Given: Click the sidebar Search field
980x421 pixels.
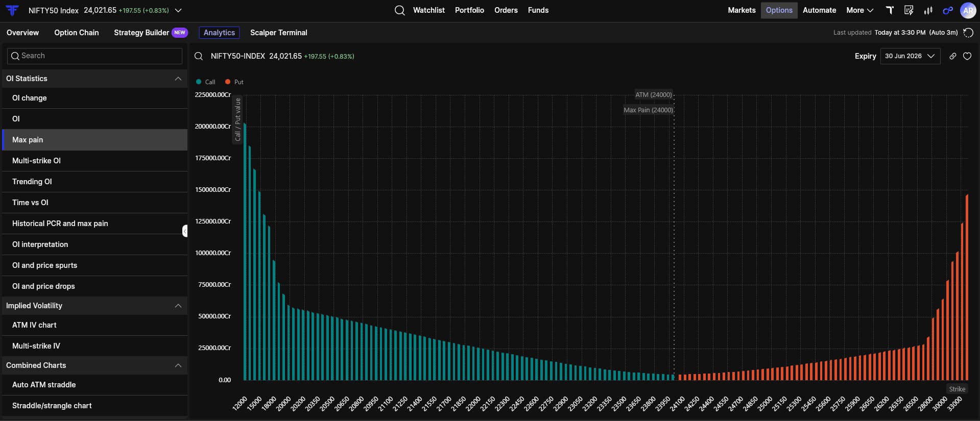Looking at the screenshot, I should 95,56.
